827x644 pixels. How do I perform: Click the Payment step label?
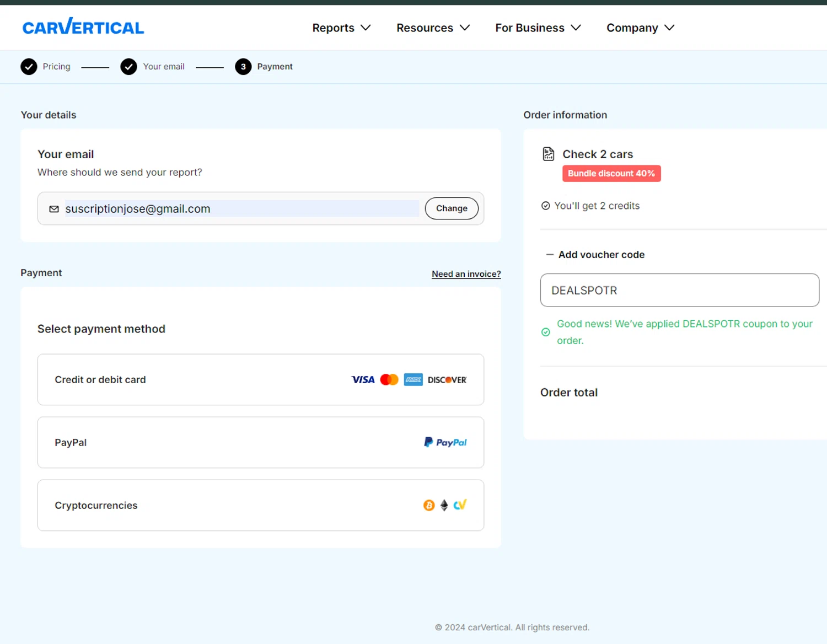pyautogui.click(x=275, y=66)
